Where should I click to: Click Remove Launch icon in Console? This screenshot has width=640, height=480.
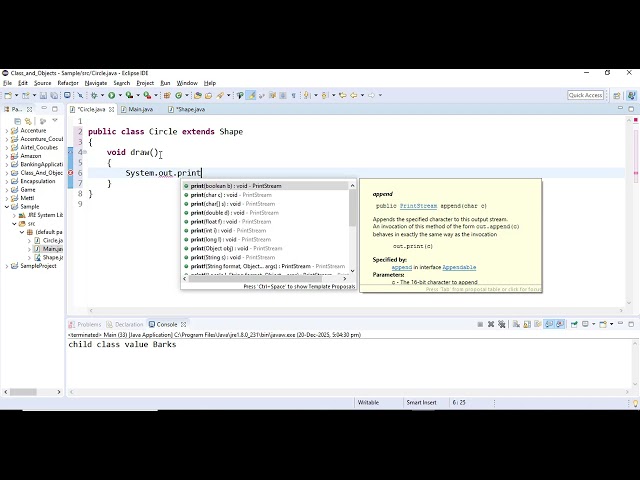click(491, 324)
